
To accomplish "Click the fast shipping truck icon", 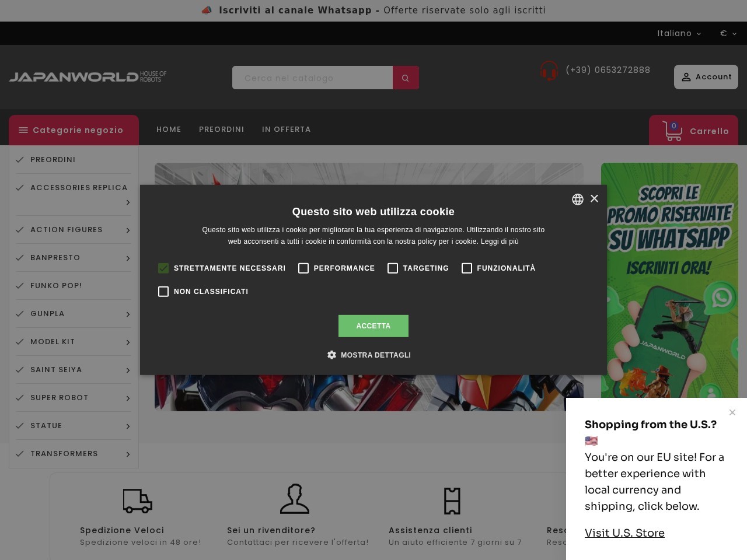I will coord(138,501).
